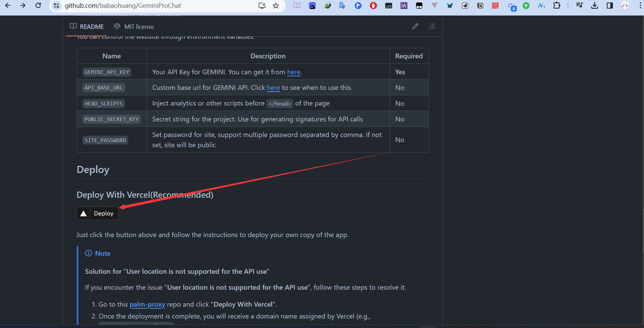Click the Tampermonkey extension icon
Viewport: 644px width, 328px height.
tap(419, 6)
